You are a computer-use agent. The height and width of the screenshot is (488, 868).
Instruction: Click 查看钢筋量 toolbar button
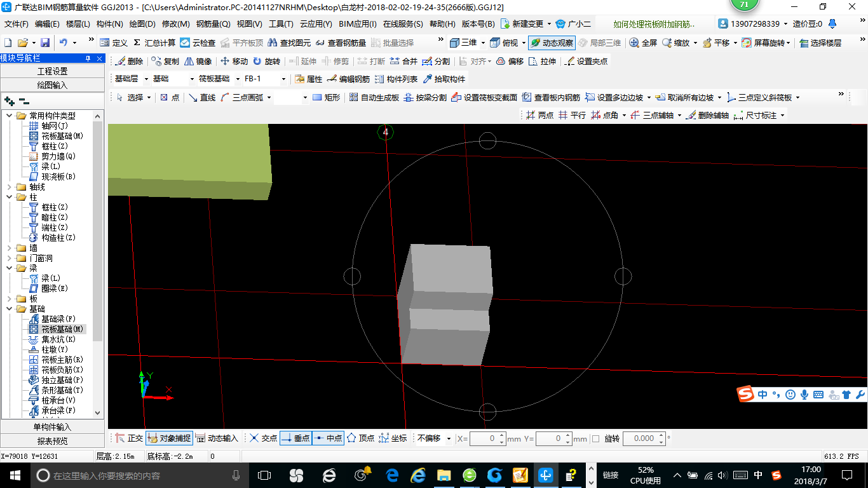(341, 43)
